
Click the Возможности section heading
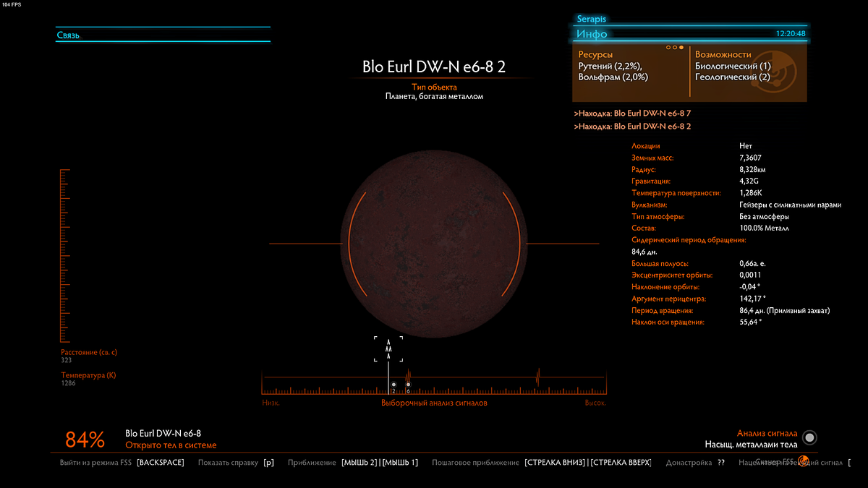tap(723, 54)
